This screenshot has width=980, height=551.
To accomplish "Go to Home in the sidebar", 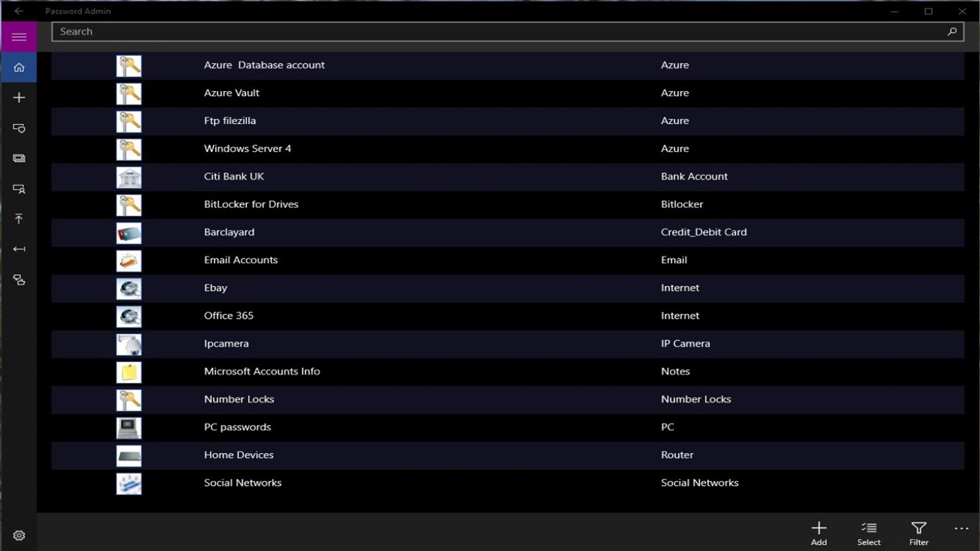I will tap(19, 68).
